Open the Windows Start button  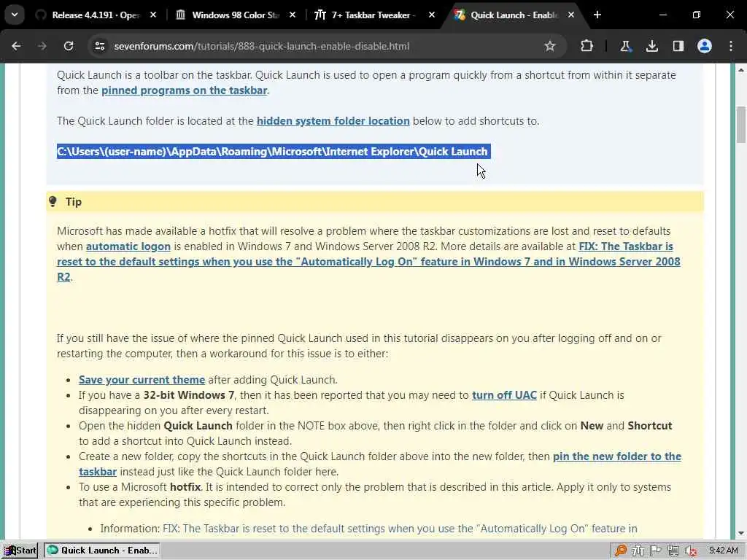coord(20,551)
